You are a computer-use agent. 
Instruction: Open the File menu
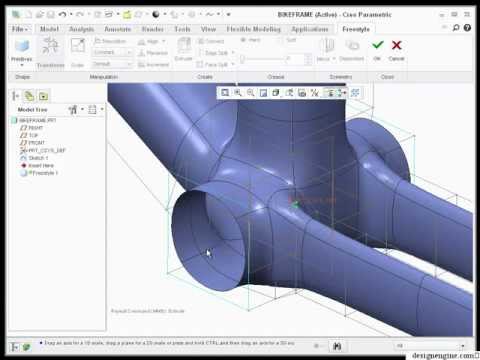[x=19, y=29]
